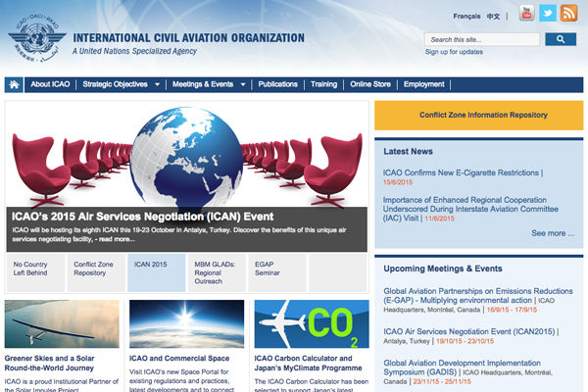Image resolution: width=588 pixels, height=392 pixels.
Task: Open Enhanced Regional Cooperation news article
Action: pos(470,209)
